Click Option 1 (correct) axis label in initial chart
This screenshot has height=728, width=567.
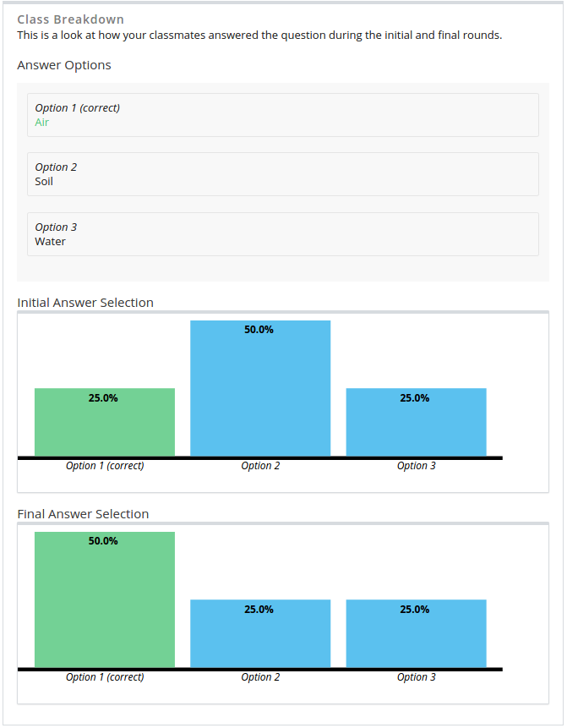(105, 466)
